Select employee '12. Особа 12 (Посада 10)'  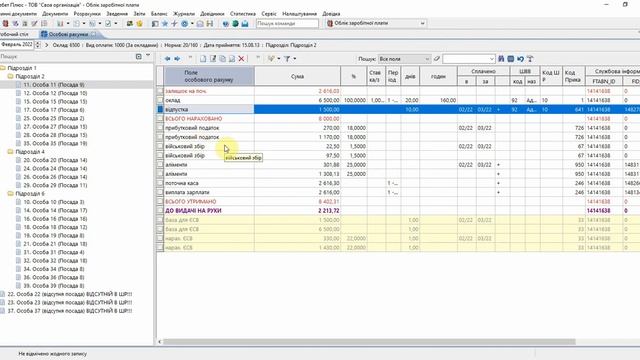[55, 93]
